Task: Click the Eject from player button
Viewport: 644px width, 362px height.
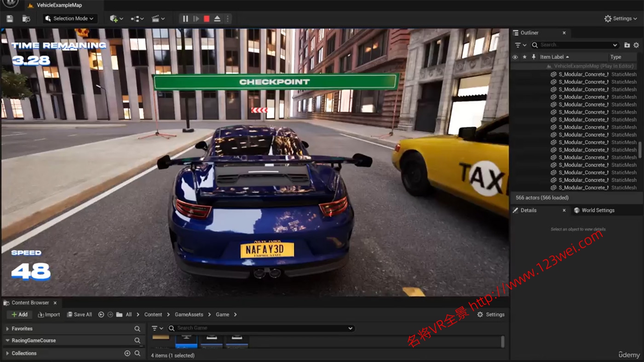Action: point(217,19)
